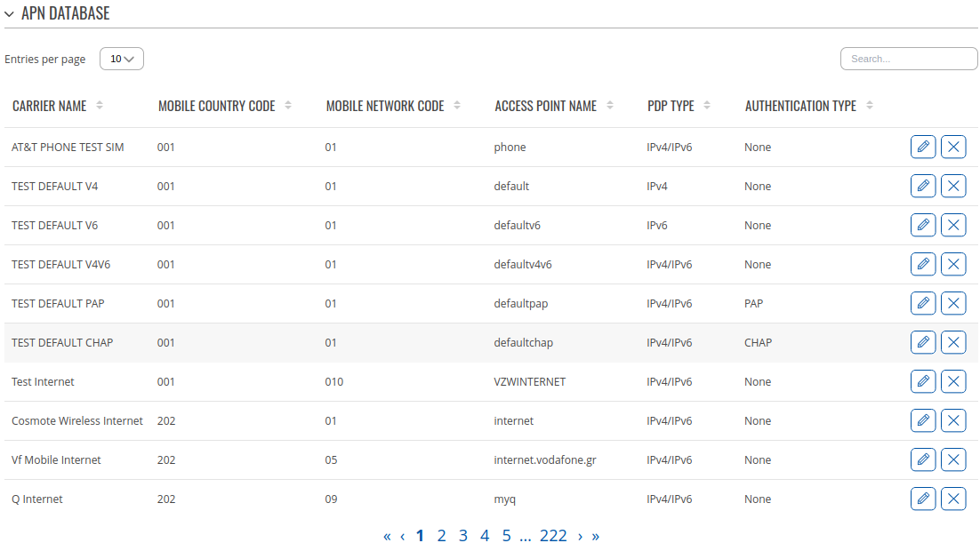
Task: Delete the TEST DEFAULT V6 entry
Action: pos(953,225)
